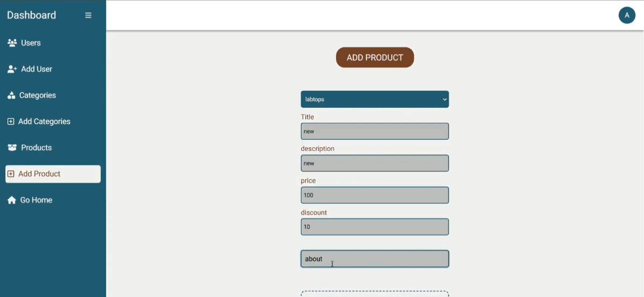Focus the Title input field

[x=375, y=132]
